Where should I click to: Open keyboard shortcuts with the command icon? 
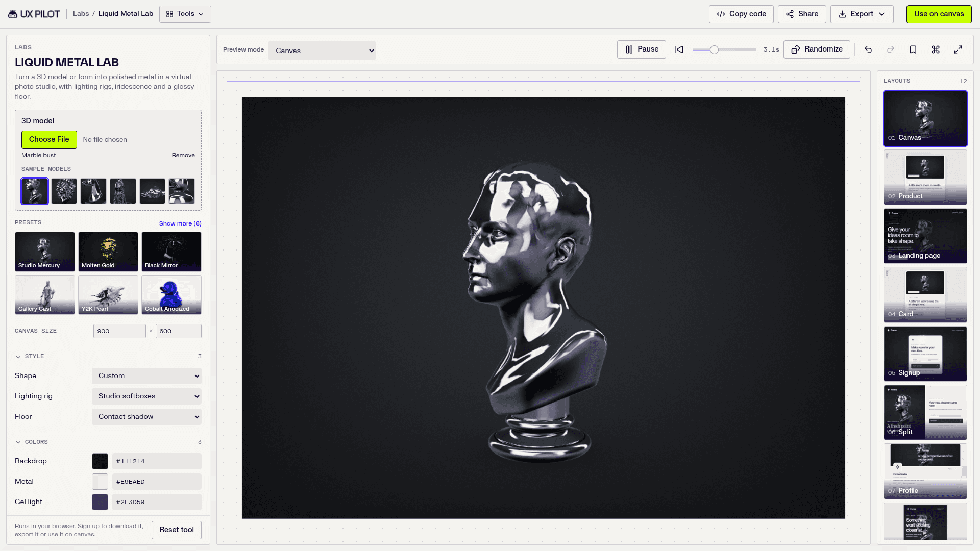(936, 49)
